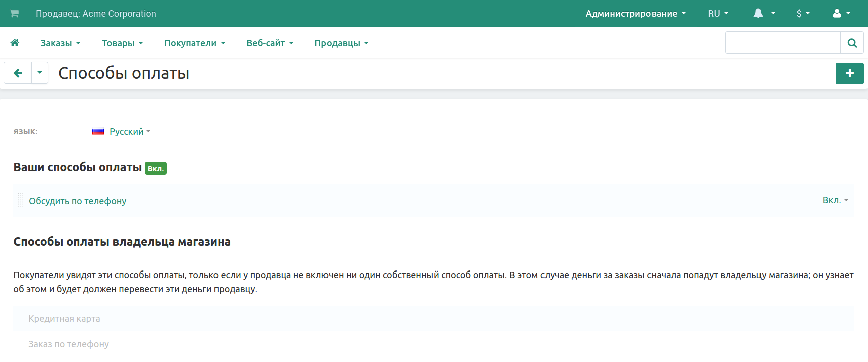Open the Вкл. status dropdown for phone payment

coord(835,200)
